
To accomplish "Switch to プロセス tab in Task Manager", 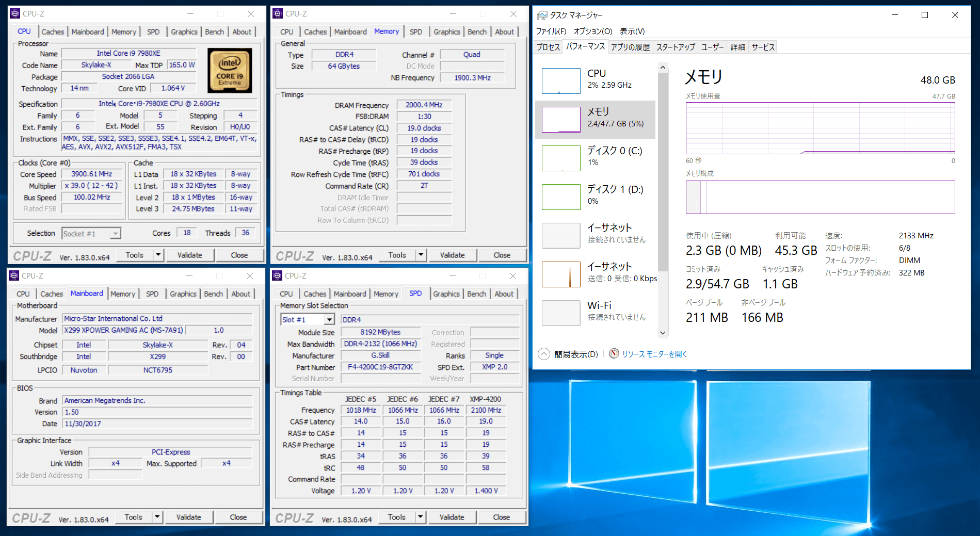I will (548, 47).
